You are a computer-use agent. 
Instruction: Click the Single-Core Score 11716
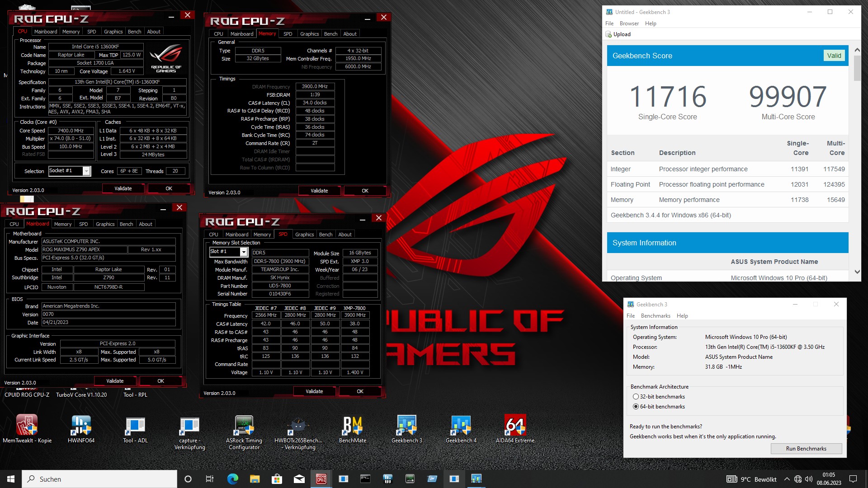coord(668,97)
